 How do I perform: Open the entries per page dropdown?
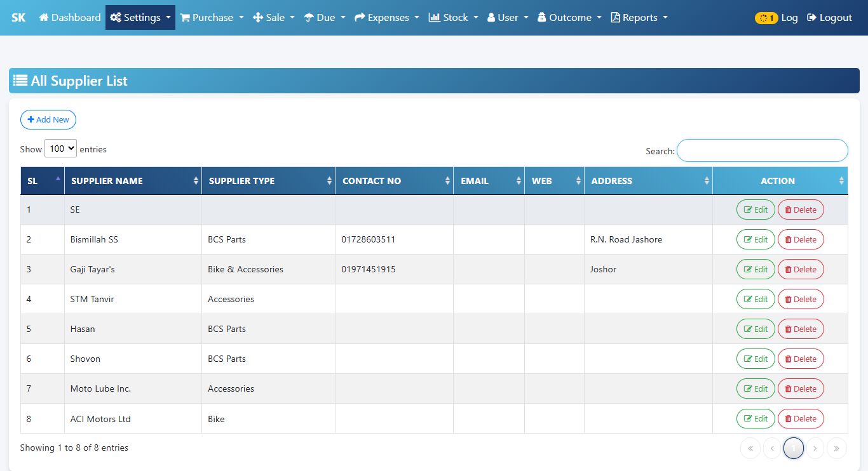coord(60,149)
